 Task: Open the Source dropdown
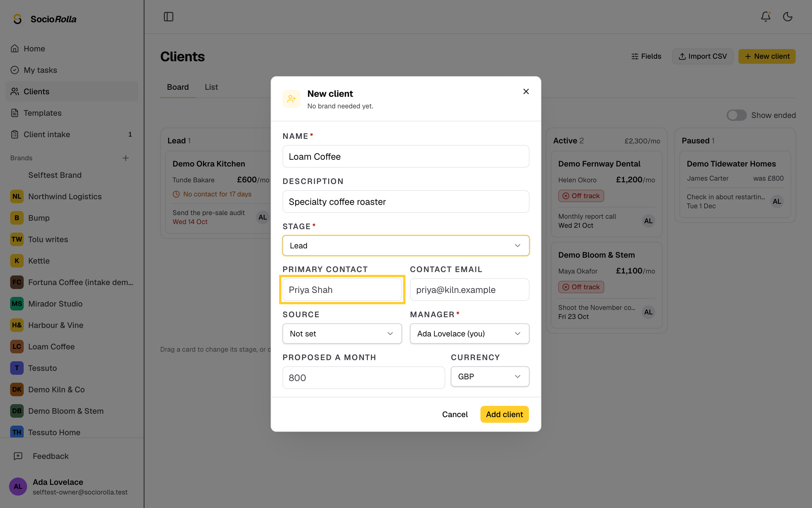(342, 334)
